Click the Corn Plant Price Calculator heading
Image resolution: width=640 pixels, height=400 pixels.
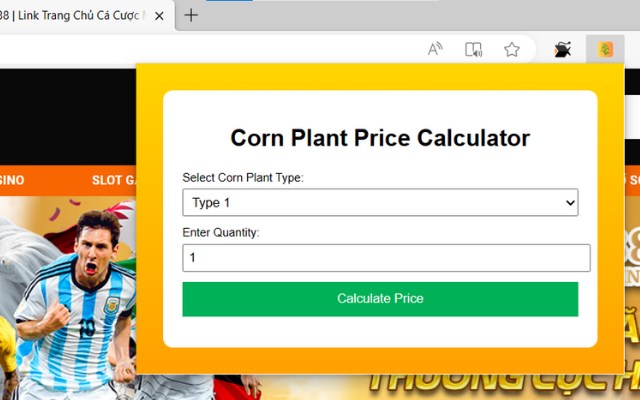[380, 138]
